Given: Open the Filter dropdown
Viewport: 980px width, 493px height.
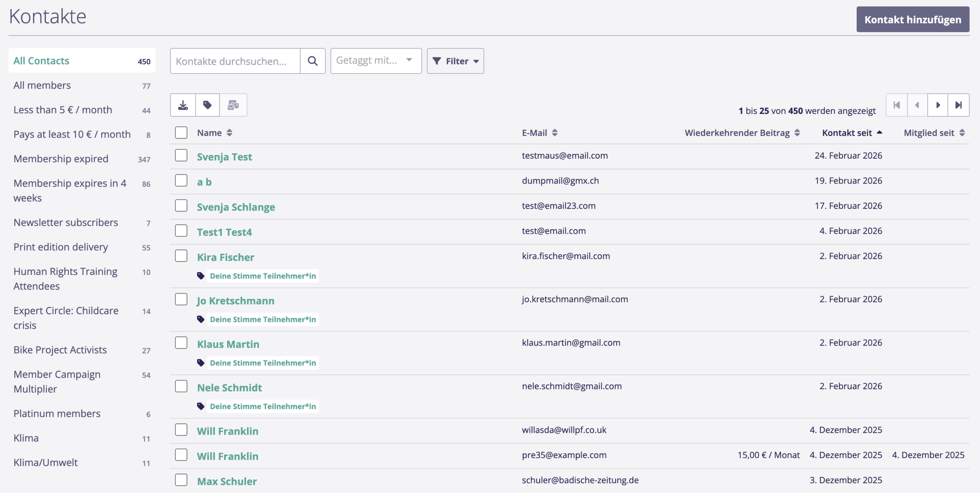Looking at the screenshot, I should tap(455, 61).
